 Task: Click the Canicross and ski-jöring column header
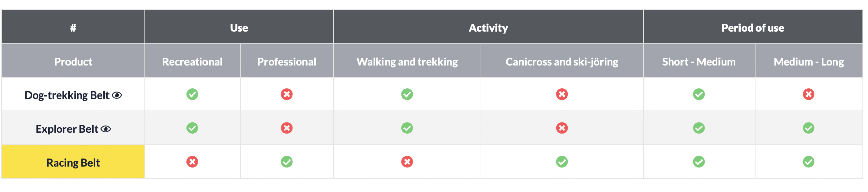point(561,62)
